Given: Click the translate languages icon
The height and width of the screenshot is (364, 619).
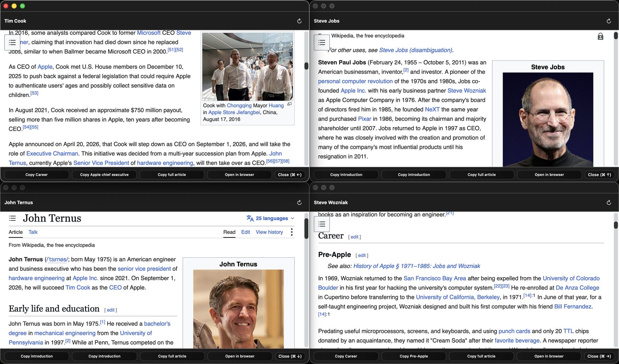Looking at the screenshot, I should pos(250,218).
